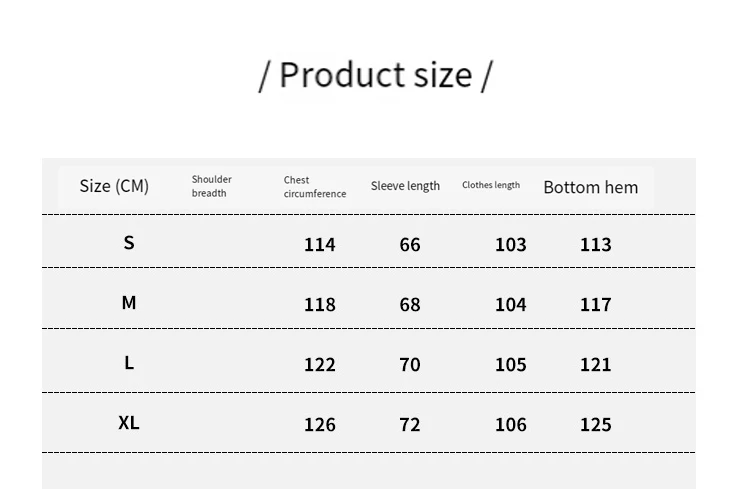Viewport: 750px width, 489px height.
Task: Select the L size row label
Action: (x=129, y=363)
